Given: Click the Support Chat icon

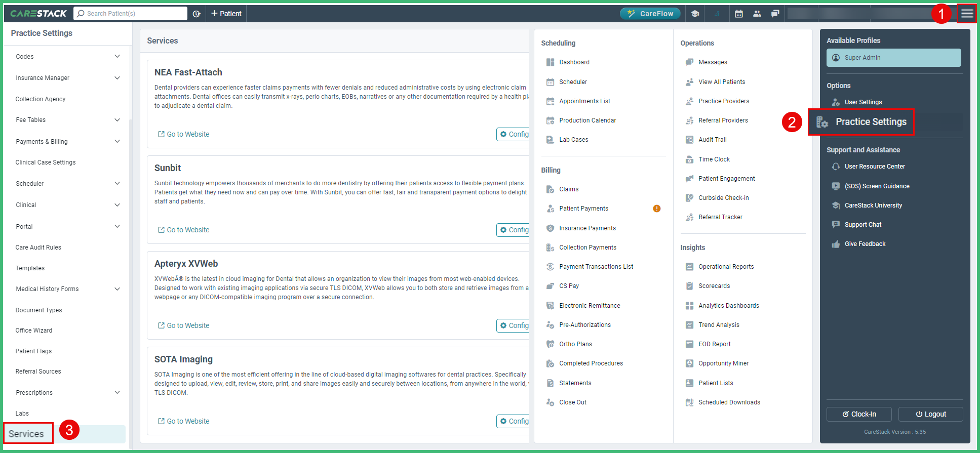Looking at the screenshot, I should [x=836, y=225].
